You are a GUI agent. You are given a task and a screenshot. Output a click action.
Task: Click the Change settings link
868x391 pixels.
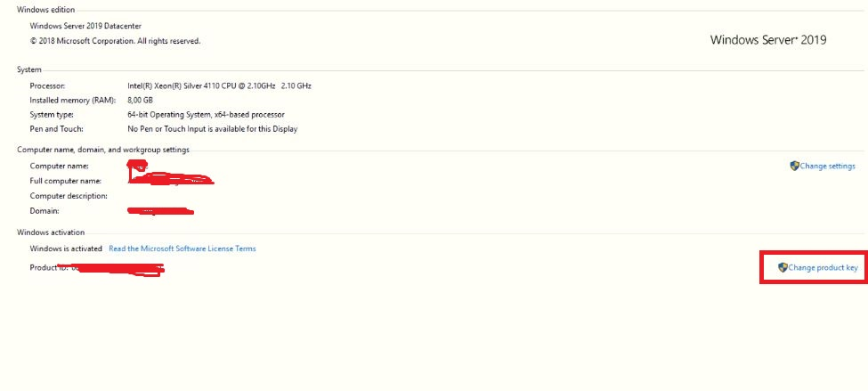click(827, 167)
